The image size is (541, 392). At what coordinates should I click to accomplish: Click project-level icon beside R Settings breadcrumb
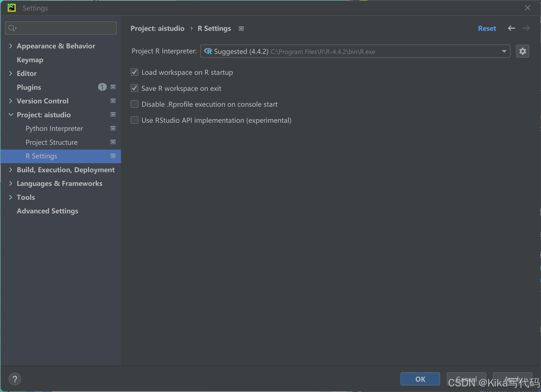coord(241,29)
